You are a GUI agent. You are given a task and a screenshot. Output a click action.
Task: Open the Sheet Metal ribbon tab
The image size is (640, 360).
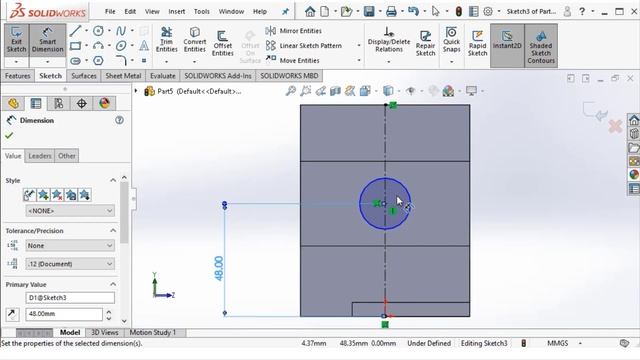click(x=123, y=76)
